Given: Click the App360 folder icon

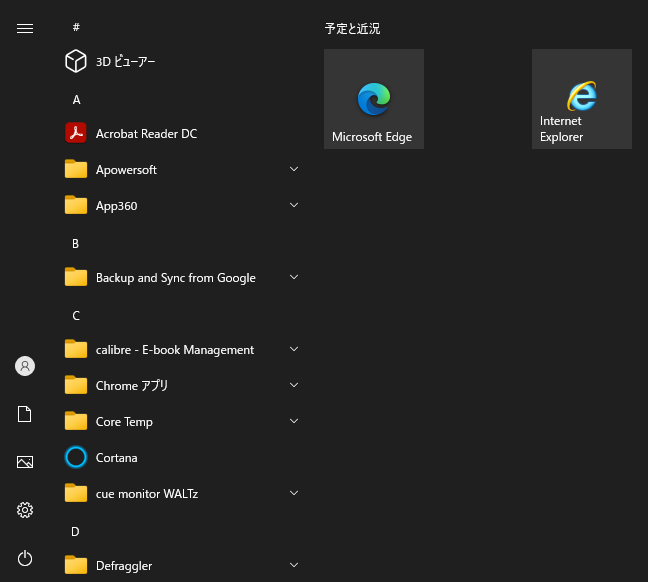Looking at the screenshot, I should (76, 205).
